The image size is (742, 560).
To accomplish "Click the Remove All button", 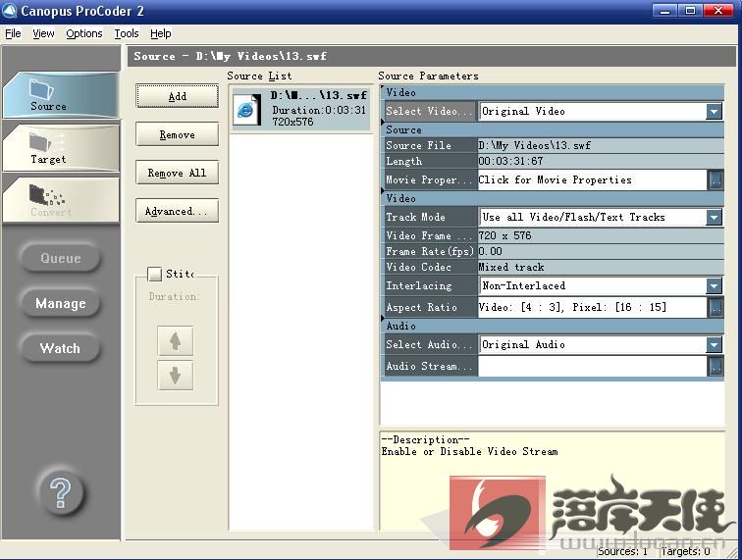I will pos(177,173).
